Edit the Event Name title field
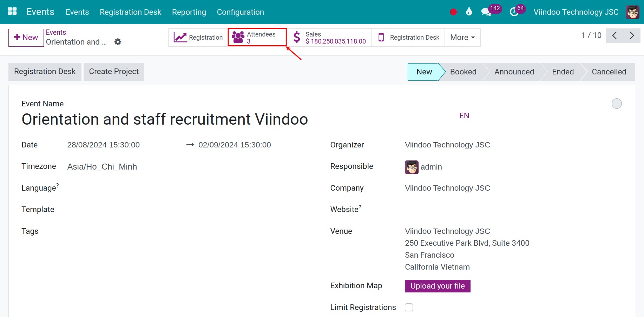 165,119
